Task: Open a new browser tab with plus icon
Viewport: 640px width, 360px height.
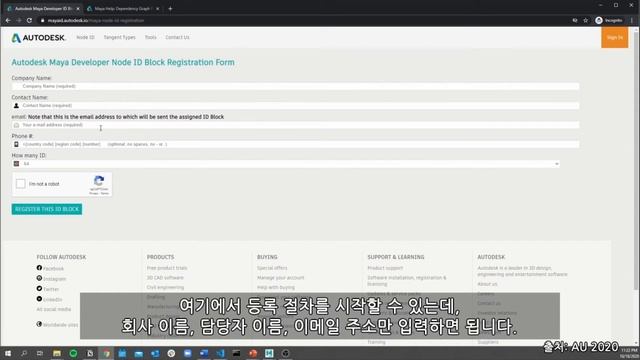Action: 170,9
